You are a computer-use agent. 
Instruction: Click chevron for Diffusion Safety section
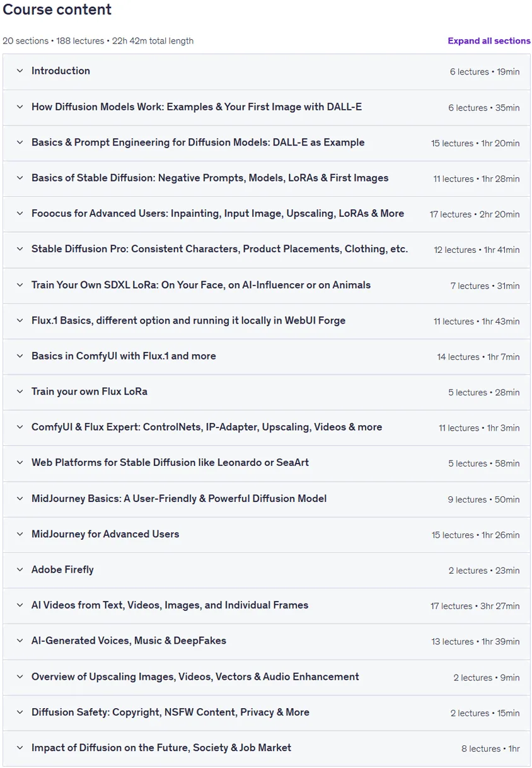pyautogui.click(x=20, y=713)
